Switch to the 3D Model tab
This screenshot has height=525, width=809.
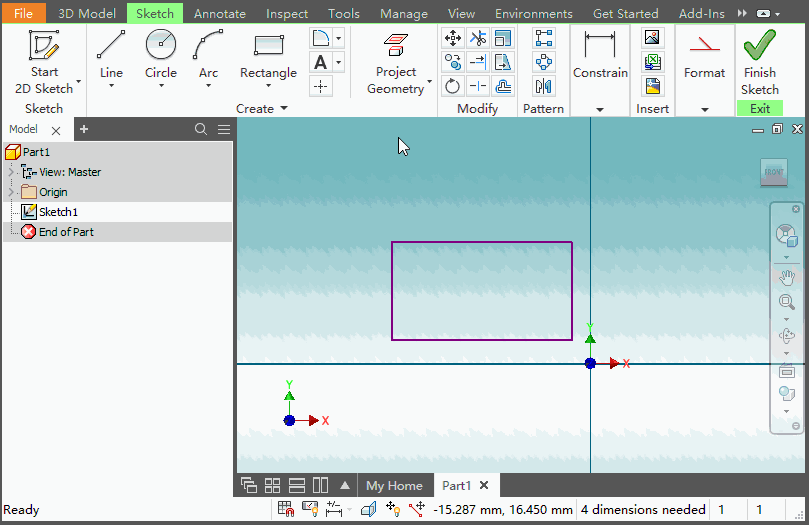(x=87, y=13)
